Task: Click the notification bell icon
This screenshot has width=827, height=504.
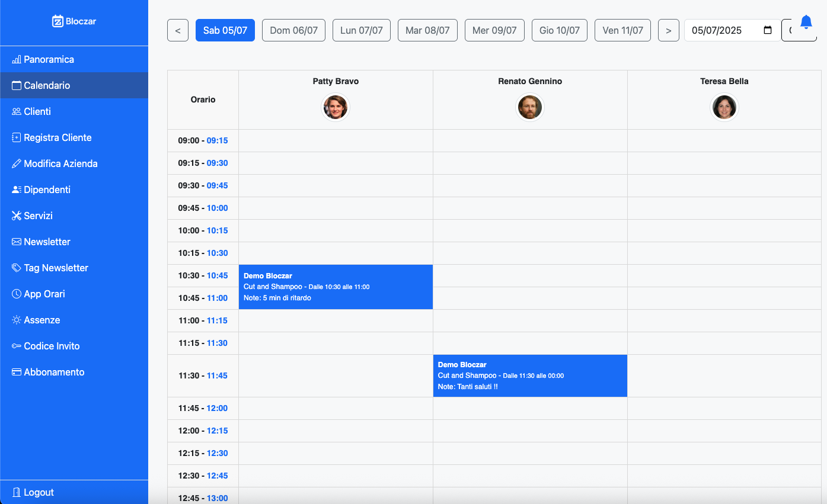Action: click(x=806, y=23)
